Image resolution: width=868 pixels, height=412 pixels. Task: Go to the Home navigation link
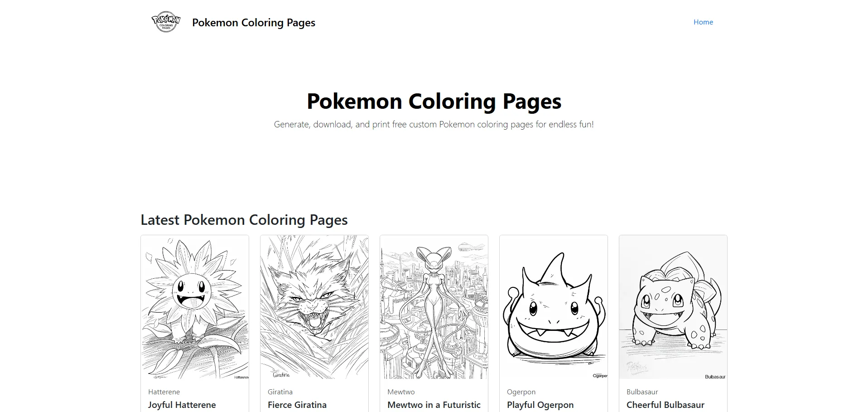click(x=703, y=22)
